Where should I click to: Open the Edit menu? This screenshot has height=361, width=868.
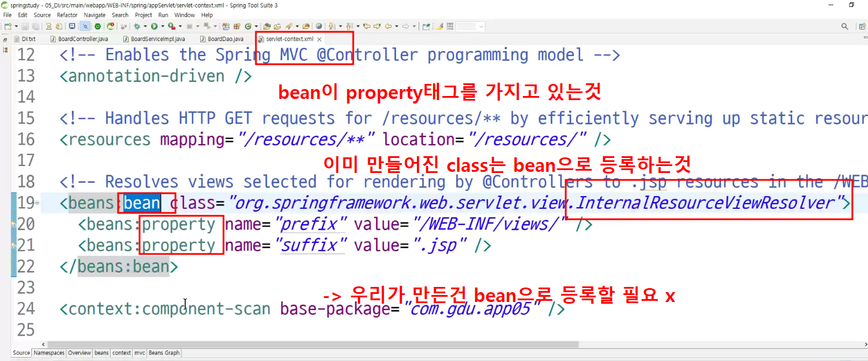[23, 15]
